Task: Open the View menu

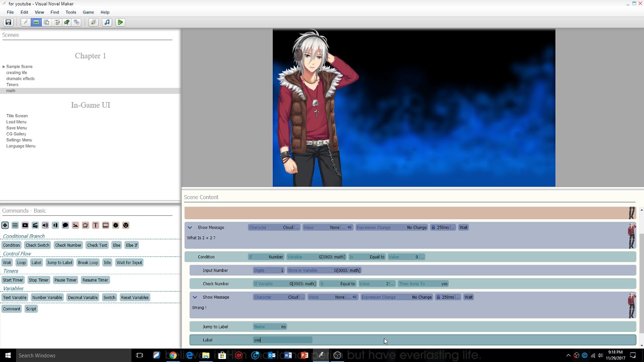Action: coord(39,12)
